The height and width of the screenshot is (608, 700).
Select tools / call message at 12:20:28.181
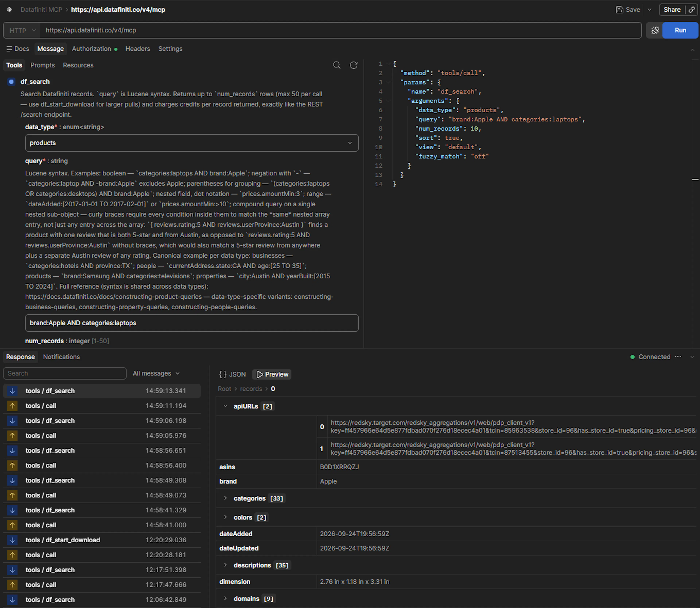(x=102, y=555)
